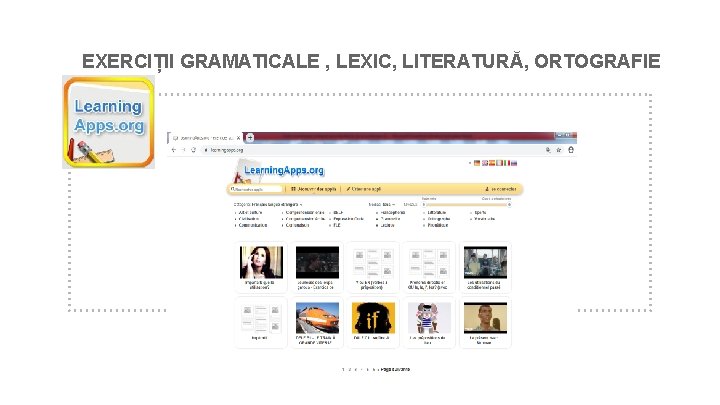Switch language with the German flag
Viewport: 720px width, 405px height.
pos(477,163)
